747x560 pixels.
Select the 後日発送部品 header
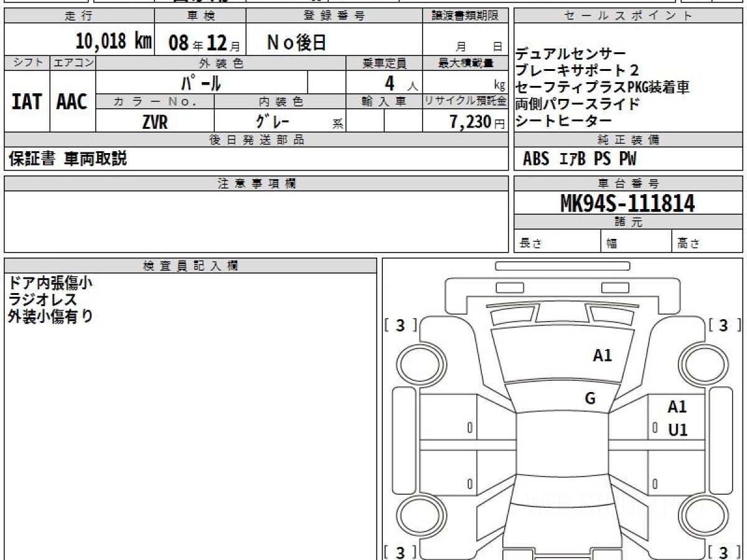(x=256, y=140)
